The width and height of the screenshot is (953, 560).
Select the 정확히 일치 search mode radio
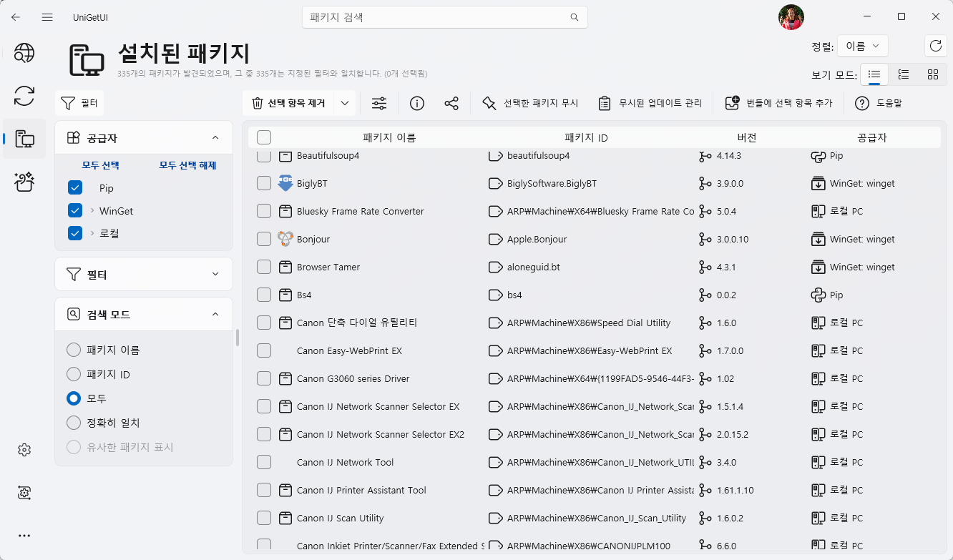tap(74, 423)
